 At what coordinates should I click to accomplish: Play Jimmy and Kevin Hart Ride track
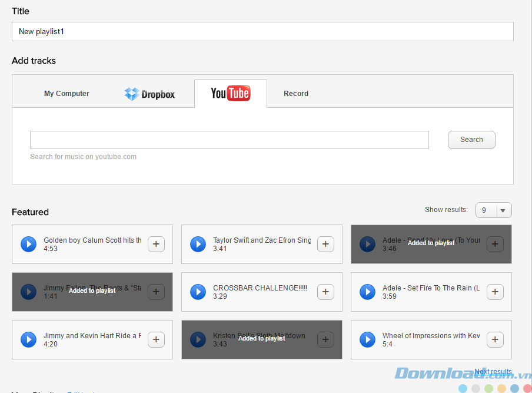click(x=28, y=339)
